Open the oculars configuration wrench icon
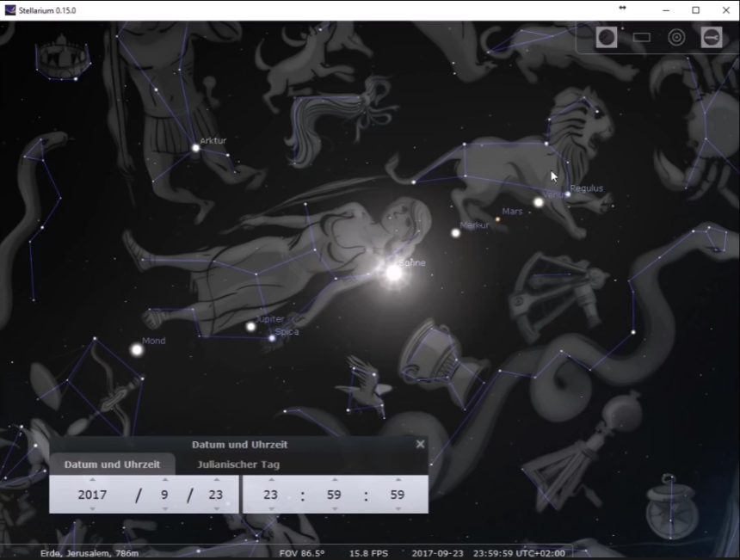 coord(712,37)
